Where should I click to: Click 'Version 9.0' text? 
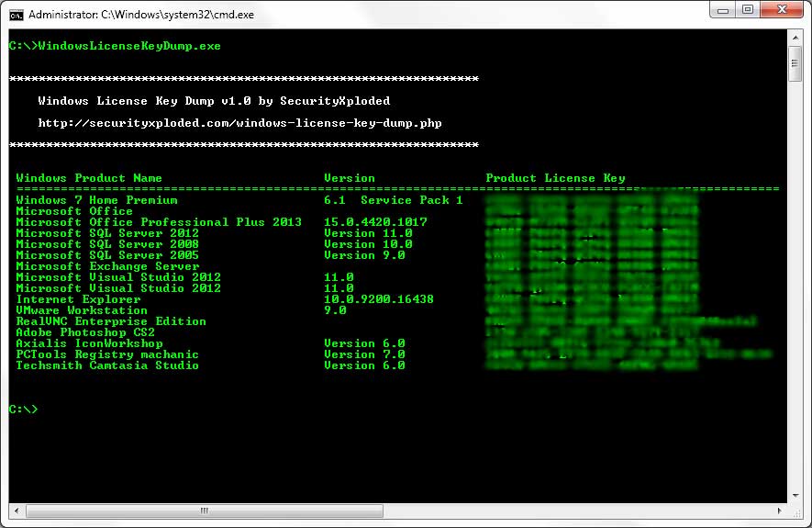(x=364, y=255)
